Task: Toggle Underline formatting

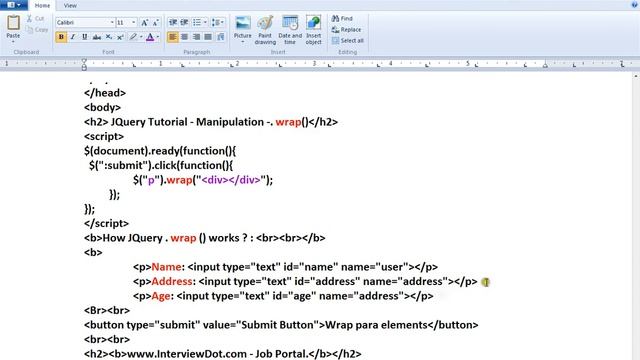Action: [x=84, y=37]
